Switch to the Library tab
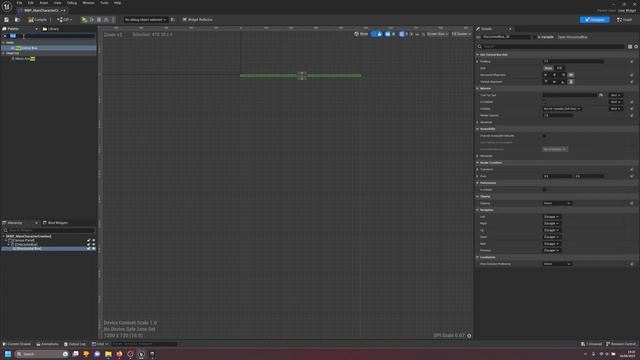Screen dimensions: 640x360 click(x=51, y=29)
